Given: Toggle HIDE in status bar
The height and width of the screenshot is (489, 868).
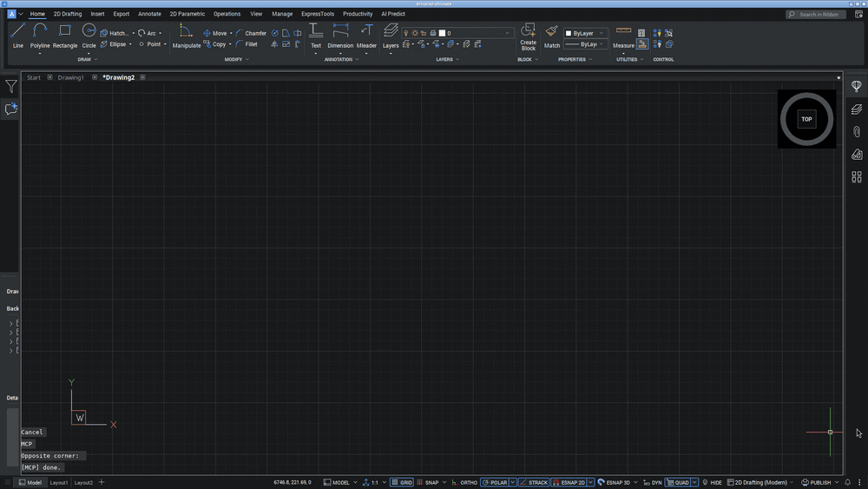Looking at the screenshot, I should coord(712,482).
